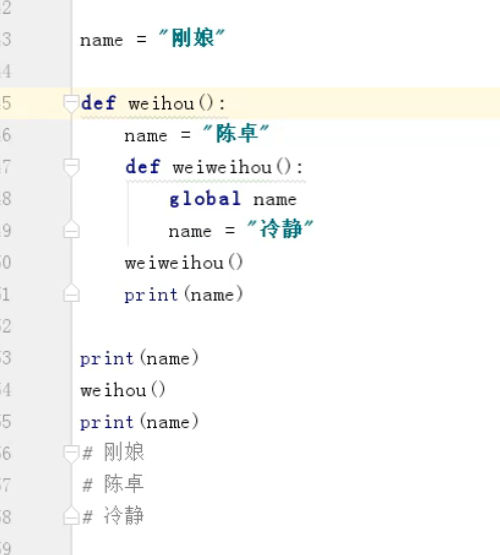Image resolution: width=500 pixels, height=555 pixels.
Task: Collapse comment block at # 刚娘
Action: pos(71,454)
